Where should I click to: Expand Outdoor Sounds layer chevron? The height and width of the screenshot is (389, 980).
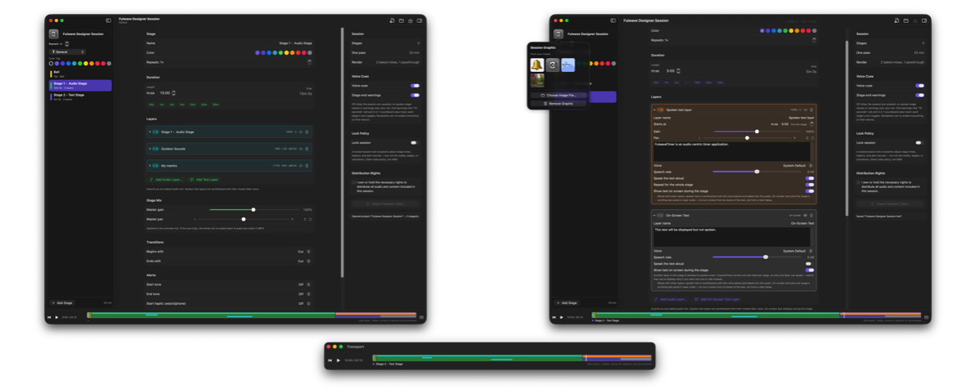coord(150,149)
